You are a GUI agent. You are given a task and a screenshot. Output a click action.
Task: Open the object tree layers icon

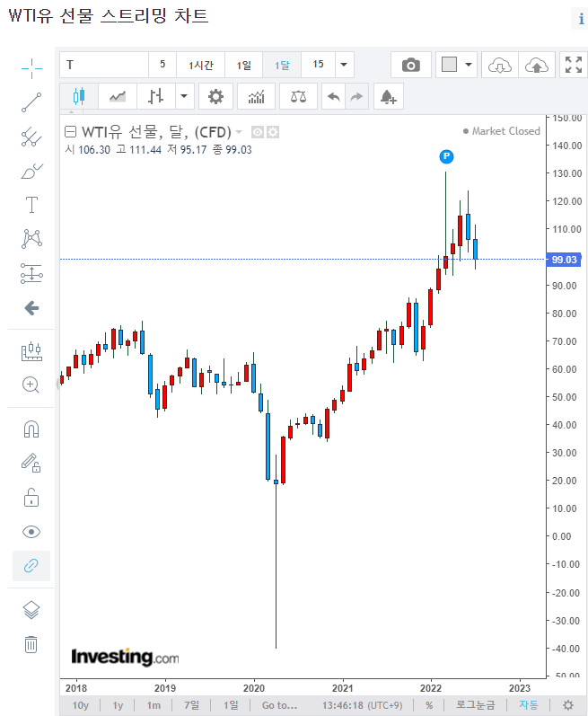click(x=31, y=610)
